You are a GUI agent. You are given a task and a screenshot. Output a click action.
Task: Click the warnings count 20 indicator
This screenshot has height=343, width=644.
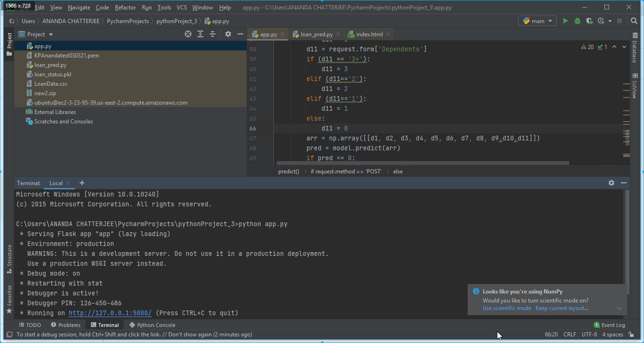tap(587, 47)
